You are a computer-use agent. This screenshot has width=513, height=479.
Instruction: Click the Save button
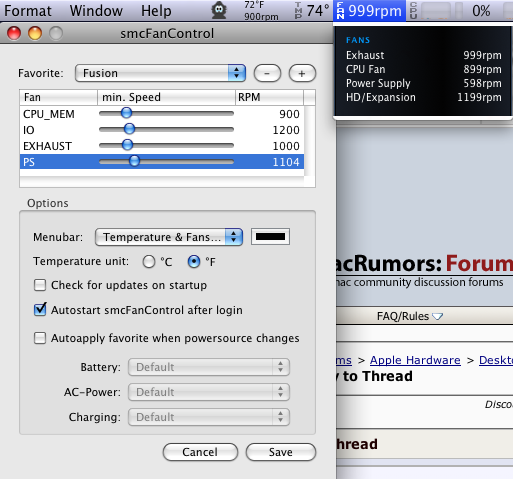(281, 452)
